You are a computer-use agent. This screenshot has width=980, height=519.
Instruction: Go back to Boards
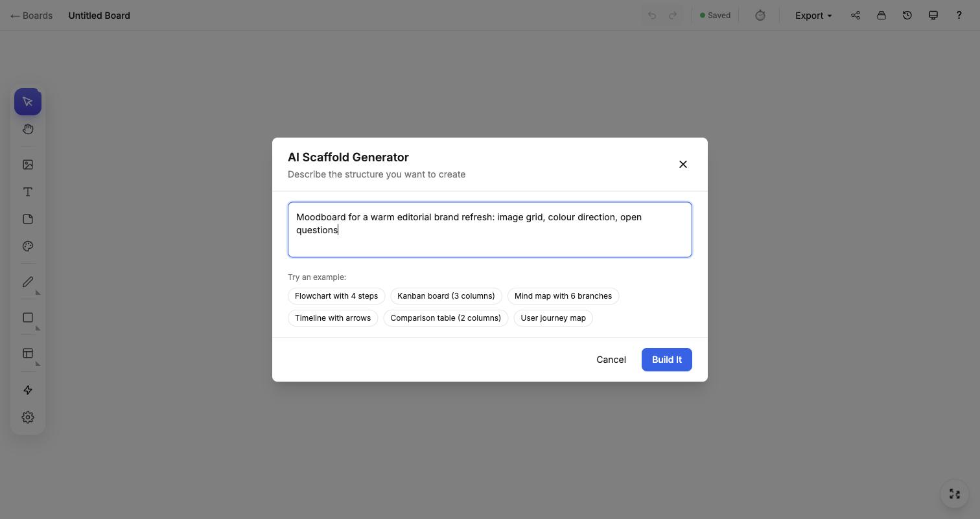tap(32, 16)
